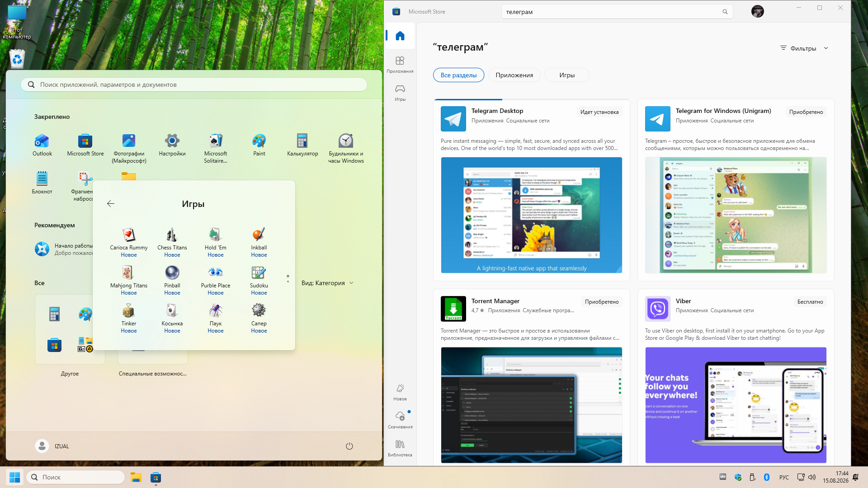This screenshot has height=488, width=868.
Task: Open Outlook from pinned apps
Action: (42, 145)
